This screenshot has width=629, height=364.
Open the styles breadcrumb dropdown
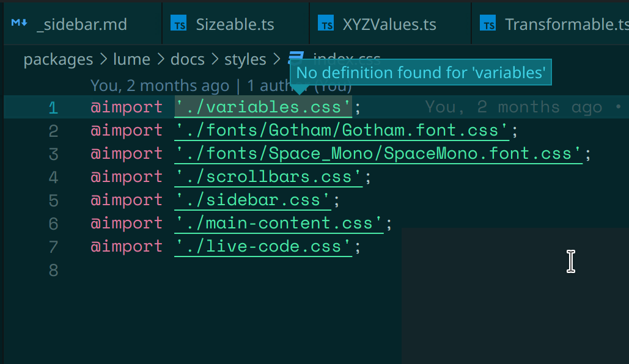click(245, 59)
